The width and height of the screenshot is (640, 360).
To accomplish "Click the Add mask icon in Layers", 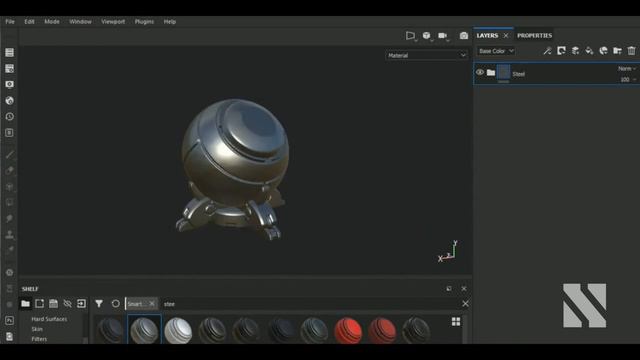I will click(x=561, y=51).
